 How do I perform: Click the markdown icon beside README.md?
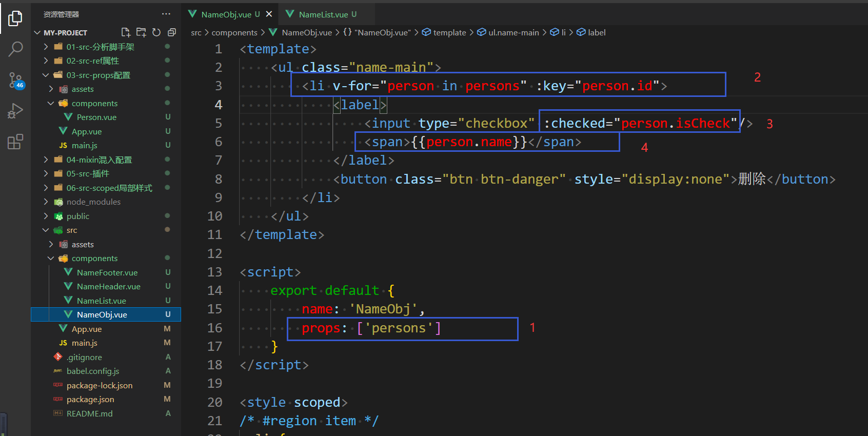[x=58, y=413]
